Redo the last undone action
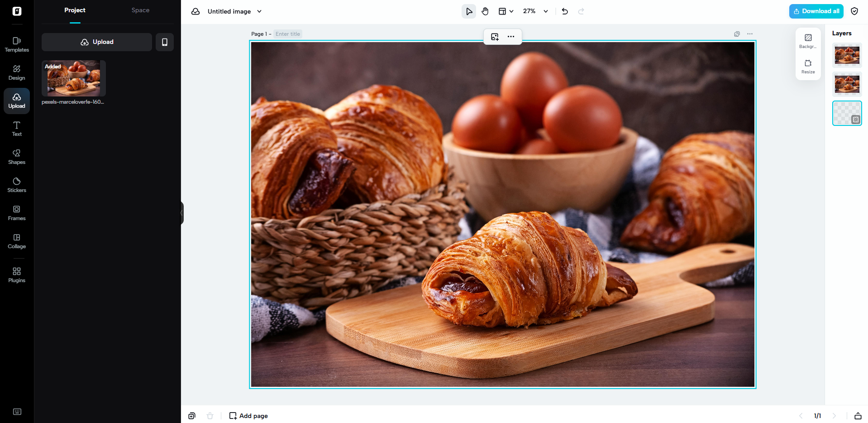The image size is (868, 423). 582,11
